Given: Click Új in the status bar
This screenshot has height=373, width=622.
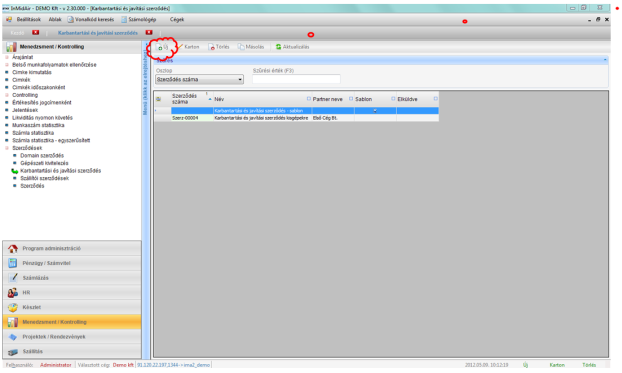Looking at the screenshot, I should (525, 365).
